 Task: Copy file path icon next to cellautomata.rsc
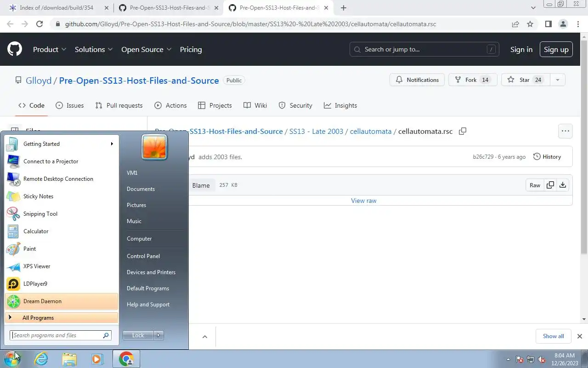[463, 131]
